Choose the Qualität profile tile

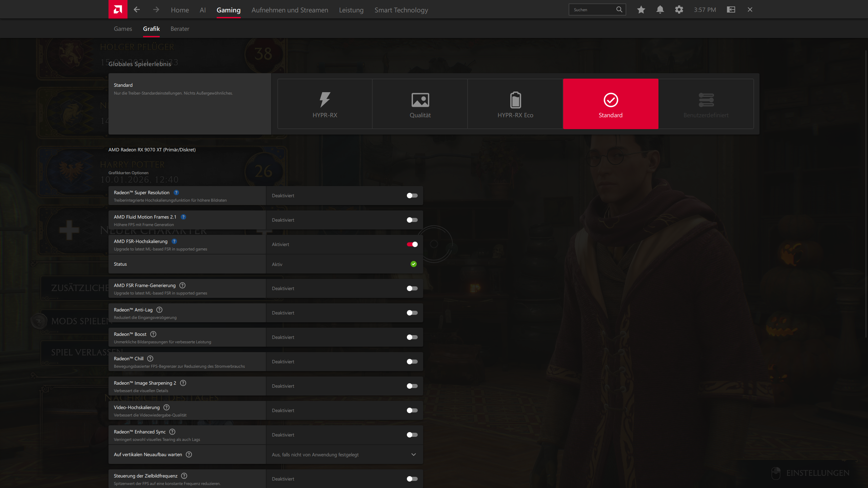tap(420, 104)
